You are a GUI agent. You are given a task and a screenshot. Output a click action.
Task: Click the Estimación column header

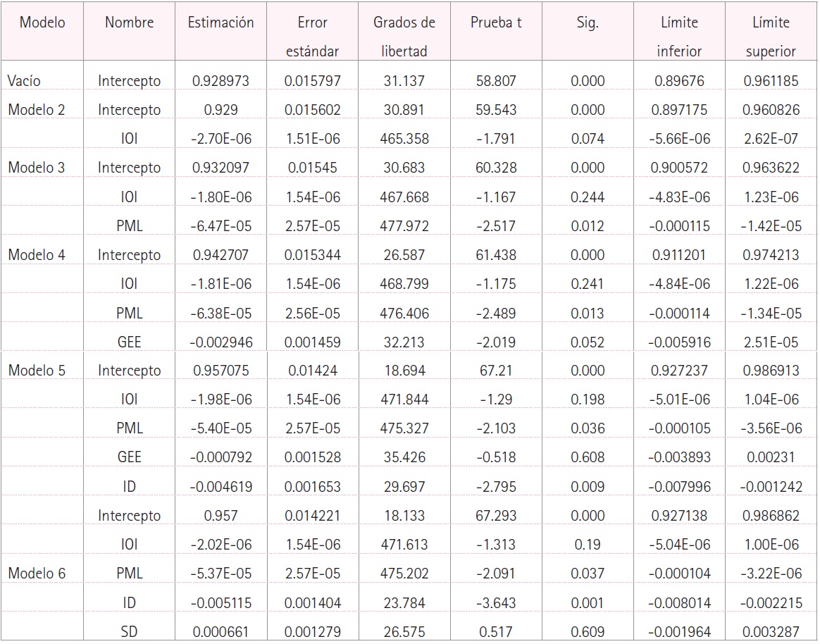click(220, 23)
